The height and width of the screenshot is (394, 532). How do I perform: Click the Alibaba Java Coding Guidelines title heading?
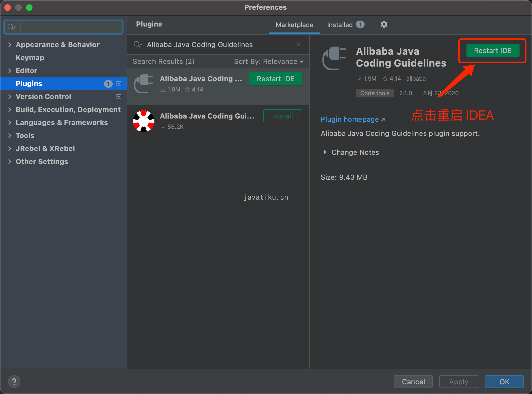[x=401, y=57]
